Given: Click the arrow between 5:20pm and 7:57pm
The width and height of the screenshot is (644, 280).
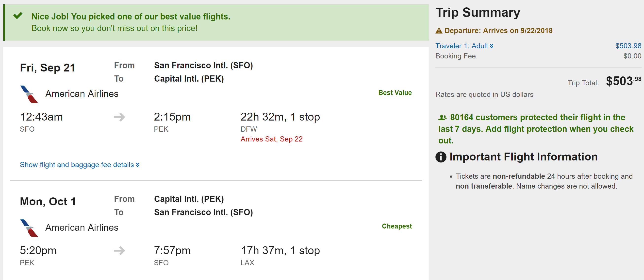Looking at the screenshot, I should (x=119, y=250).
